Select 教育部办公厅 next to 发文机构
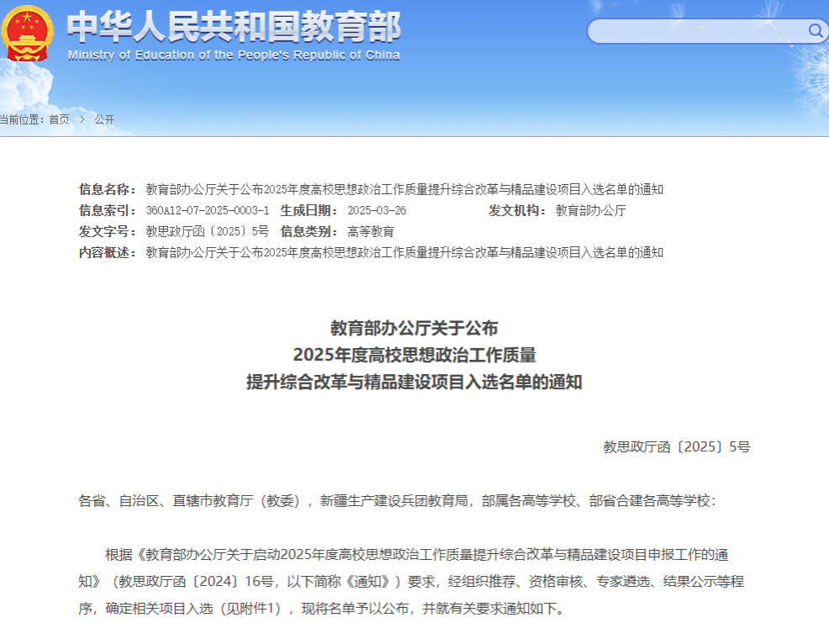 tap(590, 210)
